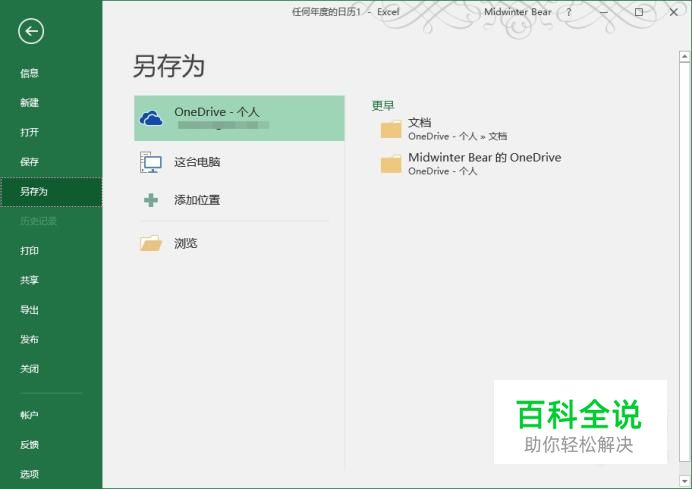Click the OneDrive cloud icon
Screen dimensions: 692x489
tap(151, 118)
